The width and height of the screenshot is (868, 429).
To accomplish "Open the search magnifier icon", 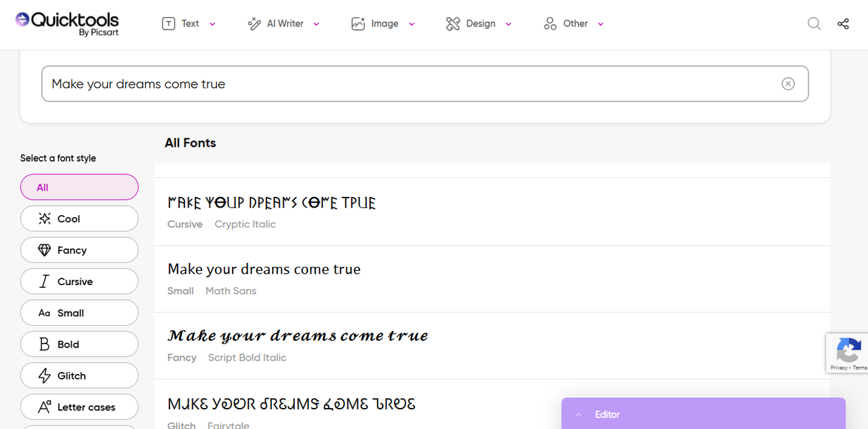I will click(x=814, y=24).
